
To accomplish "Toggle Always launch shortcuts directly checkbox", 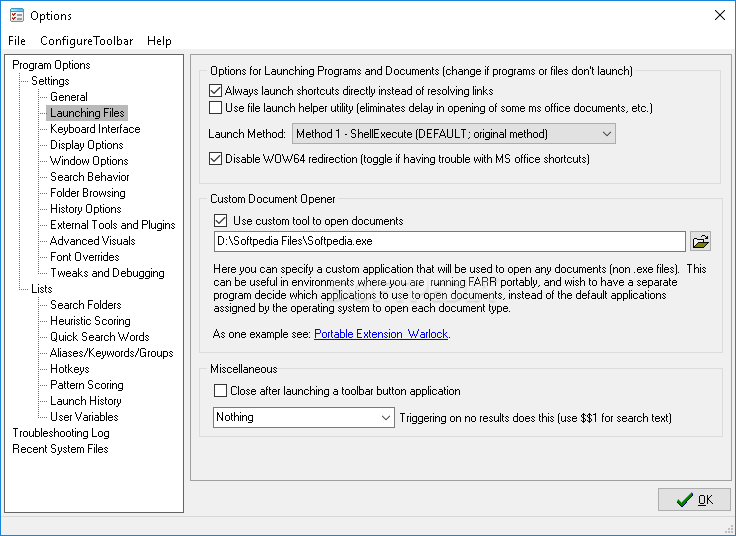I will point(215,91).
